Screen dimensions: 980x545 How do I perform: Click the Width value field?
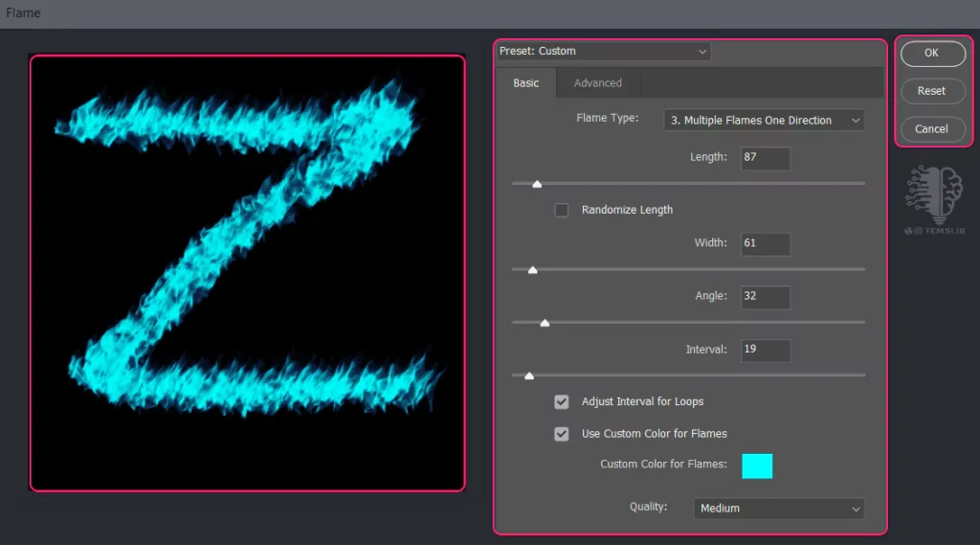(766, 244)
